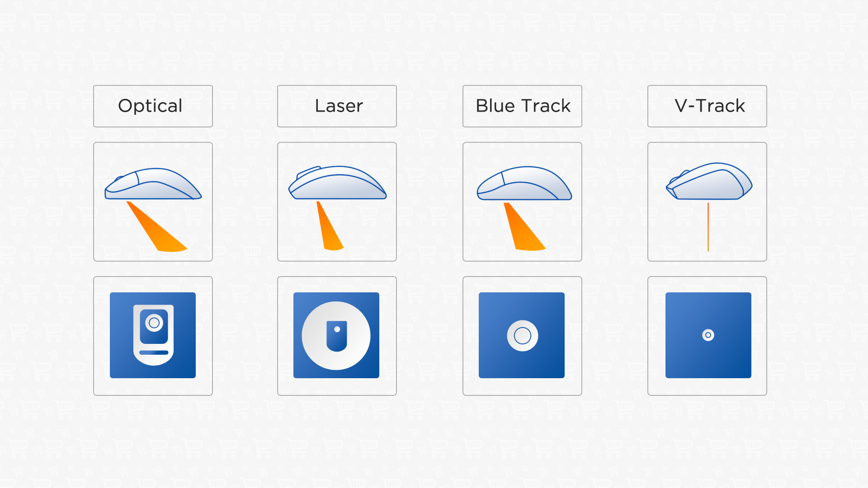This screenshot has height=488, width=868.
Task: Click the Optical sensor bottom icon
Action: [x=154, y=335]
